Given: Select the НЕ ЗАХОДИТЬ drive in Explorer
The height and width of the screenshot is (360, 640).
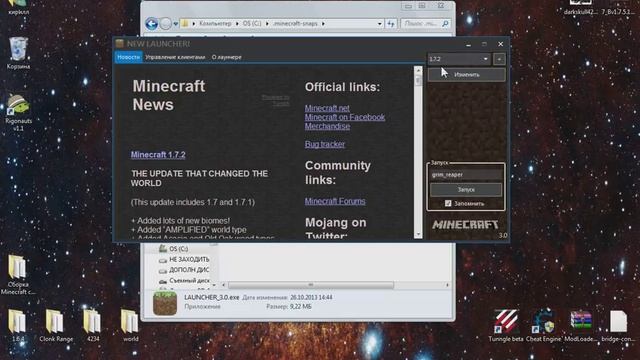Looking at the screenshot, I should (184, 259).
